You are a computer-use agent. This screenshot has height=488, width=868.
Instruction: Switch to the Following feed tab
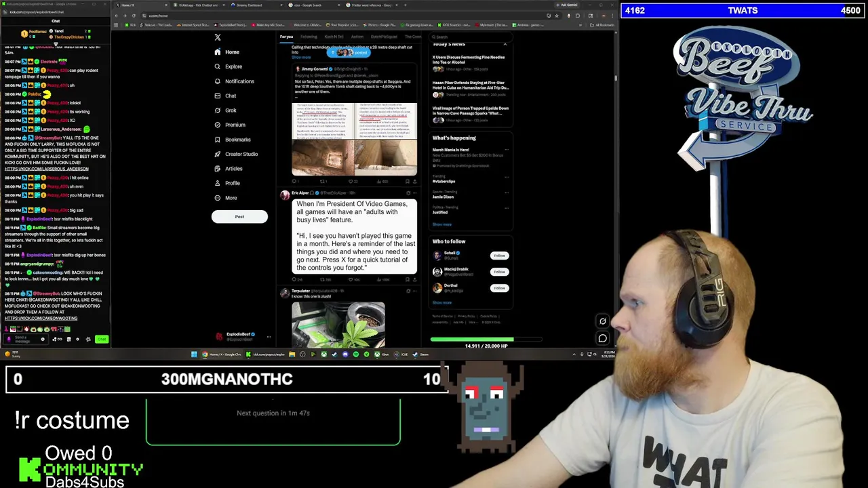coord(309,37)
